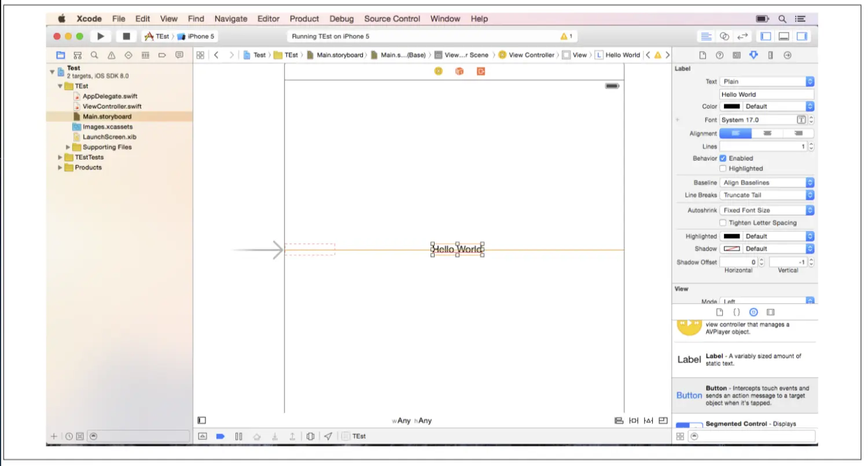Screen dimensions: 868x466
Task: Toggle the Utilities pane visibility button
Action: (x=802, y=36)
